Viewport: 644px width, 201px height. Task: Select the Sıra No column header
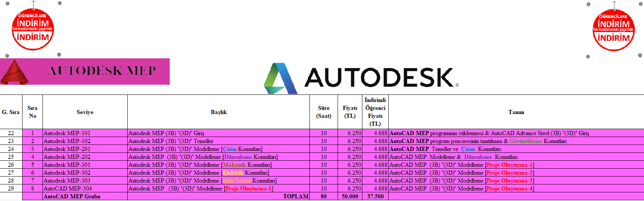(33, 112)
